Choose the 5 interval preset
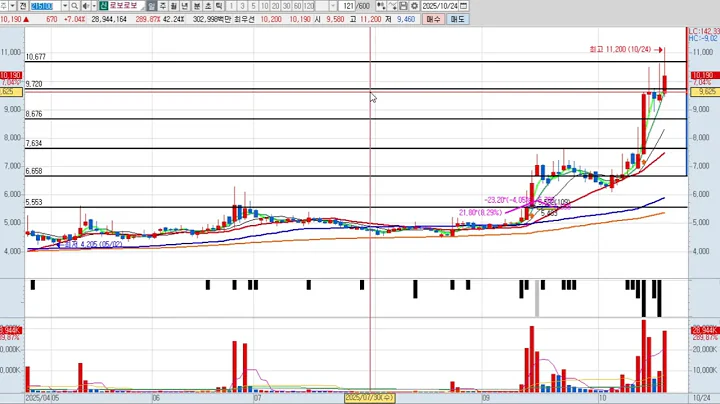The height and width of the screenshot is (404, 720). pos(253,6)
